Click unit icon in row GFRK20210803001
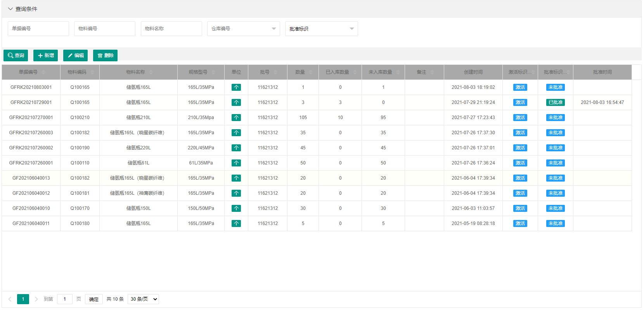The image size is (644, 310). [x=236, y=87]
